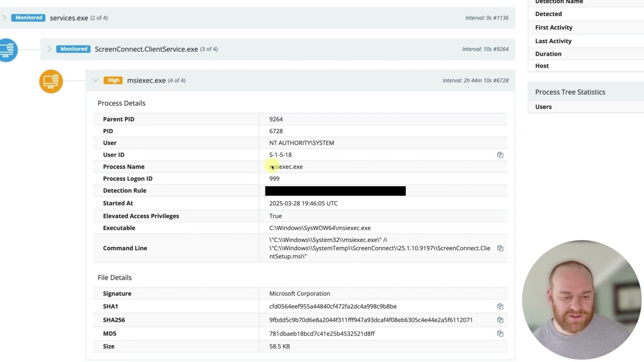Select the msiexec.exe process title
The height and width of the screenshot is (362, 644).
(x=146, y=80)
